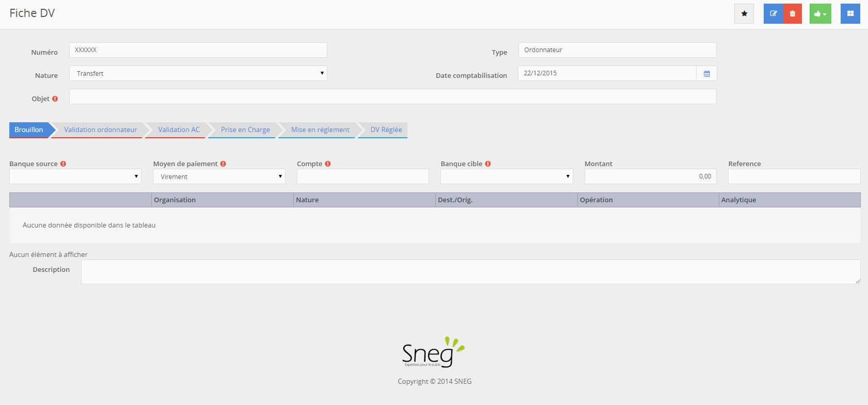
Task: Click into the Description text area
Action: [470, 272]
